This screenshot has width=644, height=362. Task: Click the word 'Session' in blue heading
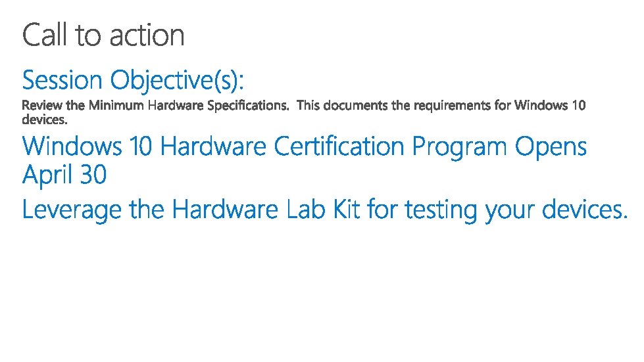click(x=62, y=80)
